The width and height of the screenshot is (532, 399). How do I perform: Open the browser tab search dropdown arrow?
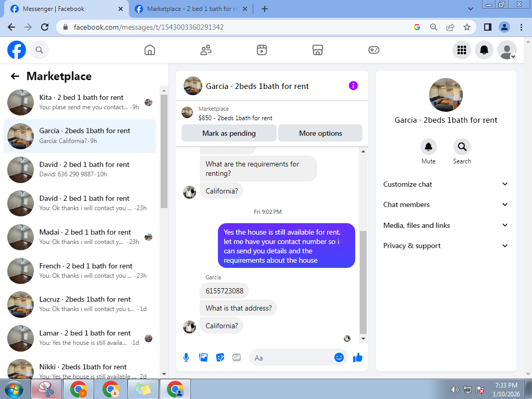coord(470,9)
